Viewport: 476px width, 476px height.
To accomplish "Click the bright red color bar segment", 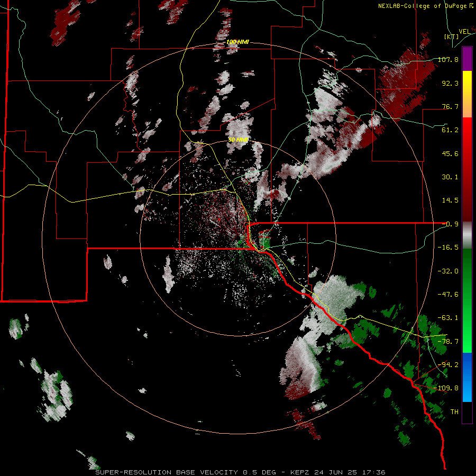I will 467,134.
